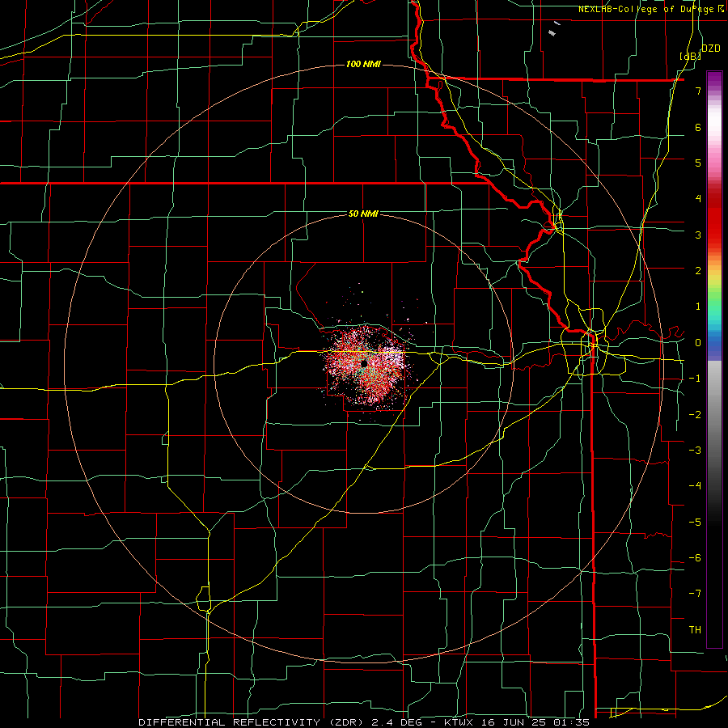
Task: Click the TH label at scale bottom
Action: pos(695,630)
